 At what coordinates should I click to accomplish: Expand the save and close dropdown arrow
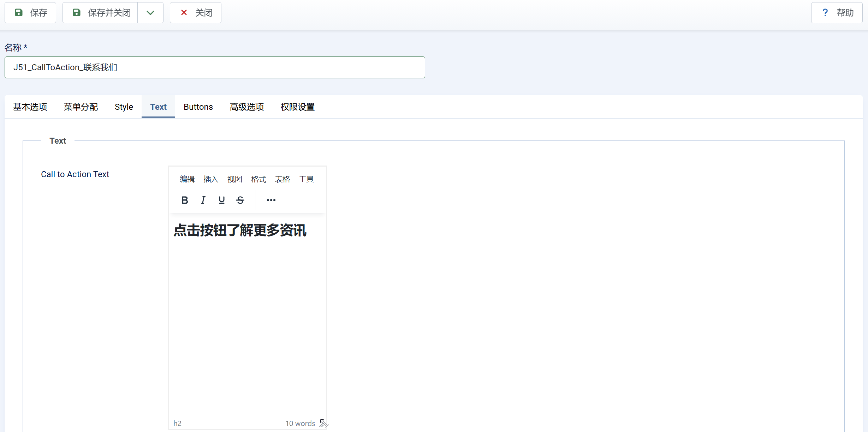pyautogui.click(x=150, y=13)
